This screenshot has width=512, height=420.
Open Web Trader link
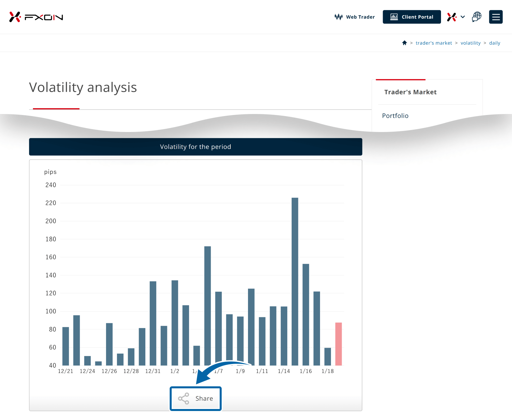coord(355,17)
